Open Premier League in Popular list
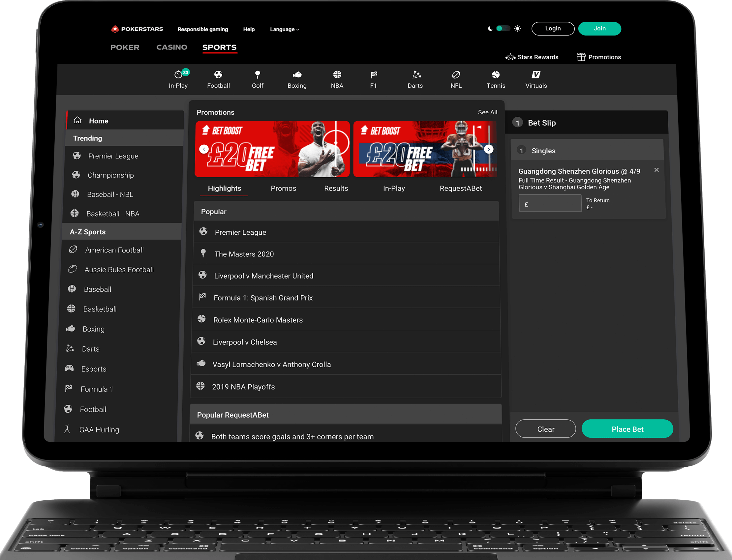 coord(347,232)
